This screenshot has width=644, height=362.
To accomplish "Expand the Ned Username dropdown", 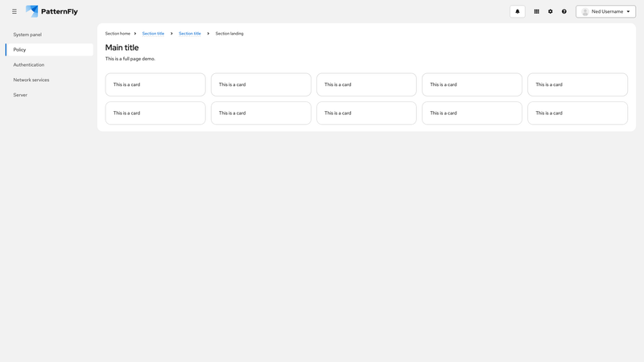I will click(606, 11).
